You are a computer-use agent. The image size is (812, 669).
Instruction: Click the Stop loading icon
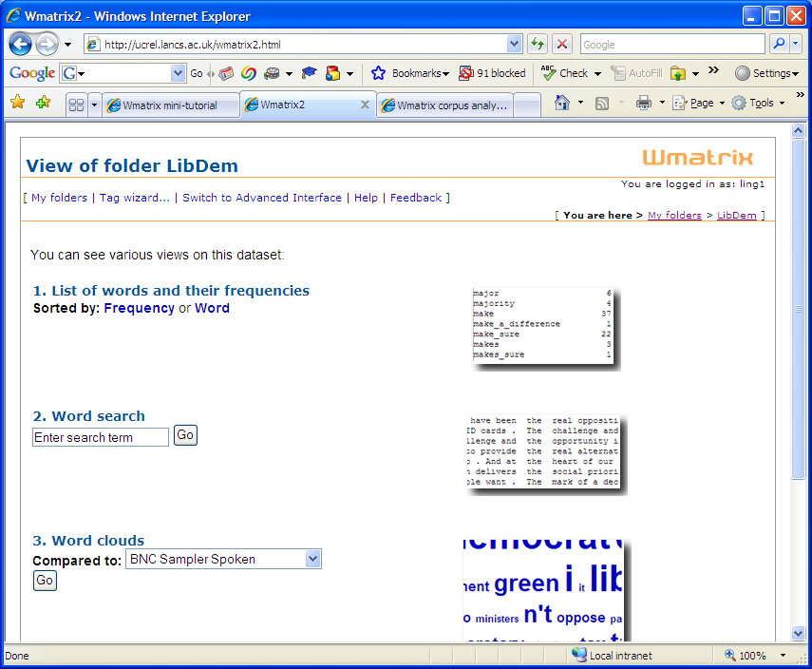562,45
